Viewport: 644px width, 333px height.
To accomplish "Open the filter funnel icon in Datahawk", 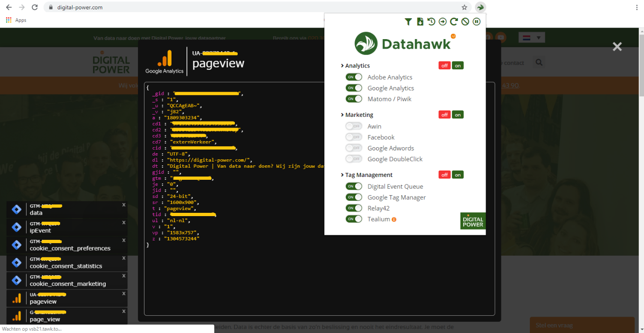I will (408, 21).
